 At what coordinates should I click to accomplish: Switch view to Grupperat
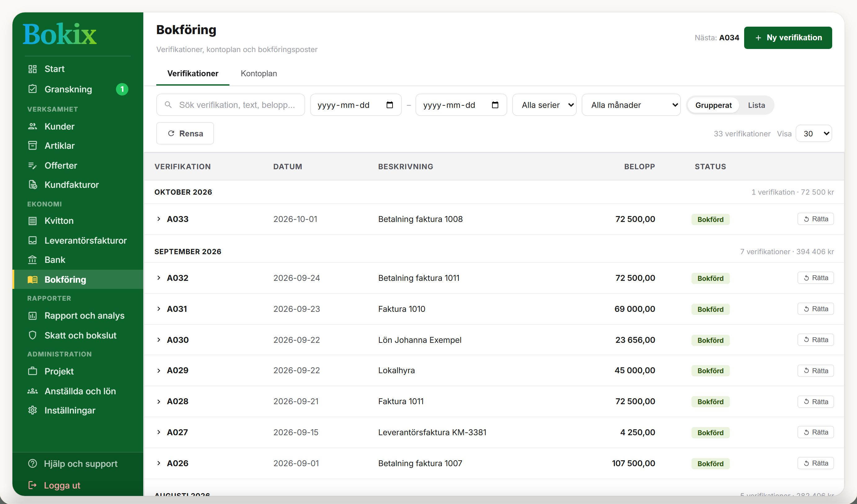point(713,105)
